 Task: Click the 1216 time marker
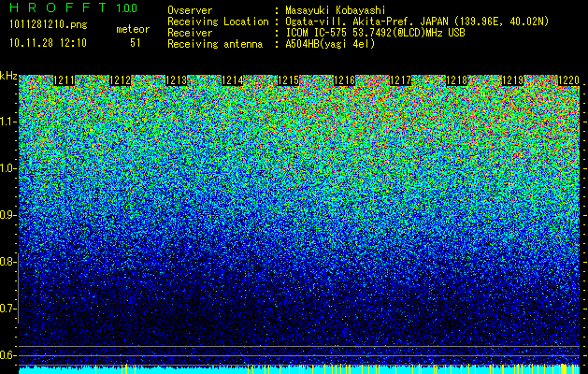click(x=344, y=80)
